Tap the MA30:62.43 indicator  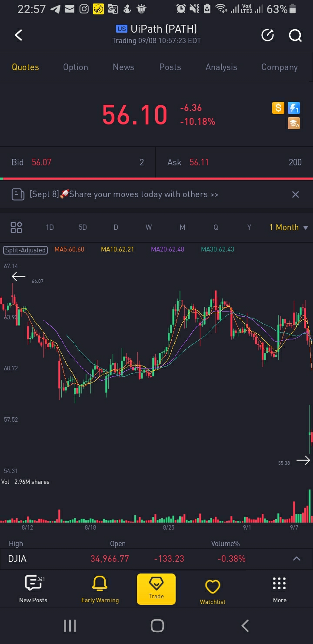click(217, 249)
